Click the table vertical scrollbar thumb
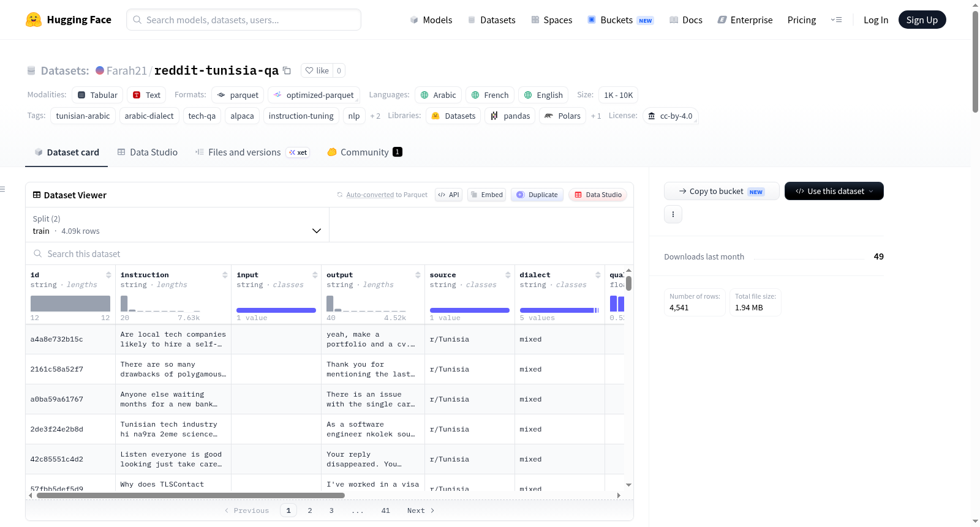 628,283
